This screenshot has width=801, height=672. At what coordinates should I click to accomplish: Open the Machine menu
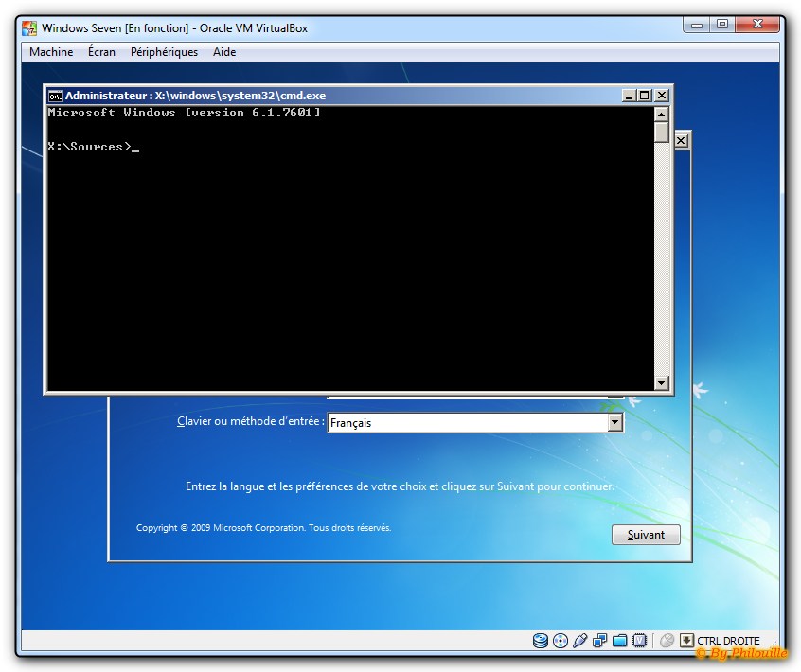(x=51, y=52)
